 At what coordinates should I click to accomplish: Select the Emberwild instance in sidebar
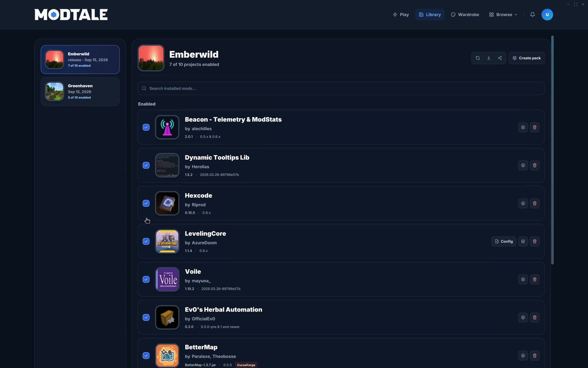[80, 59]
